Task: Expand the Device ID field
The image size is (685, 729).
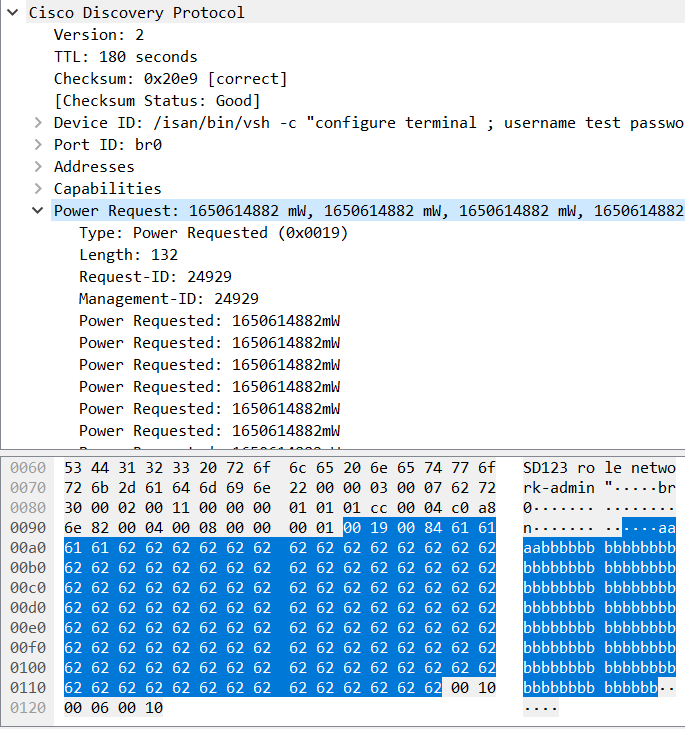Action: click(38, 123)
